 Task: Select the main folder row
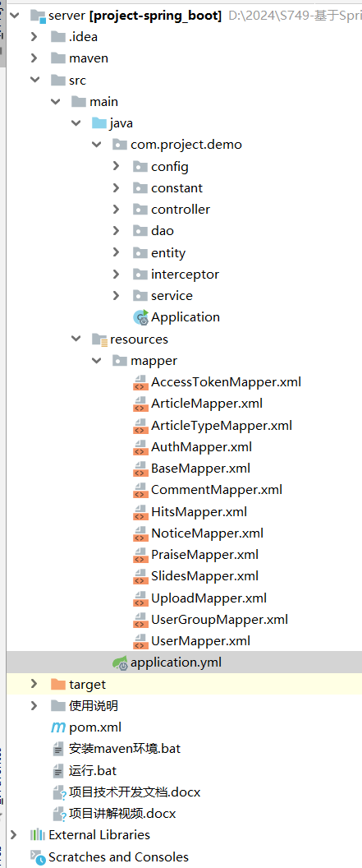click(x=104, y=101)
